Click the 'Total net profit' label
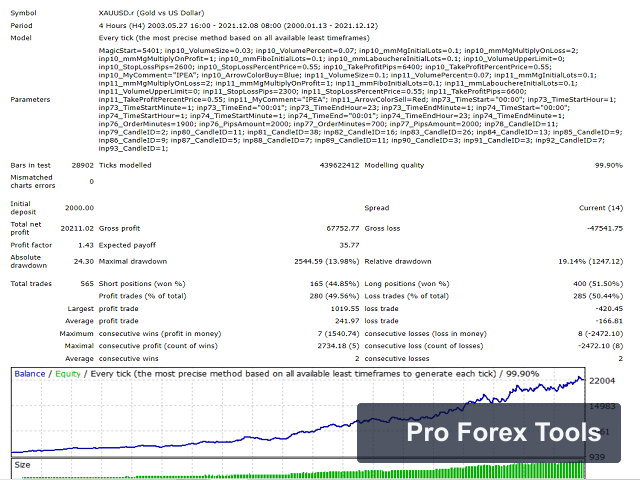The height and width of the screenshot is (480, 640). pos(26,229)
